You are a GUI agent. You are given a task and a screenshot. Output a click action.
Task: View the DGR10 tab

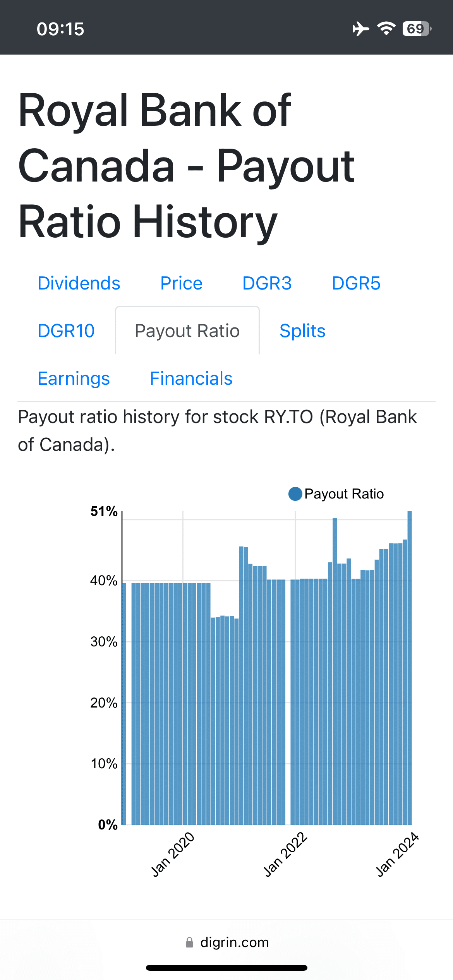[66, 331]
